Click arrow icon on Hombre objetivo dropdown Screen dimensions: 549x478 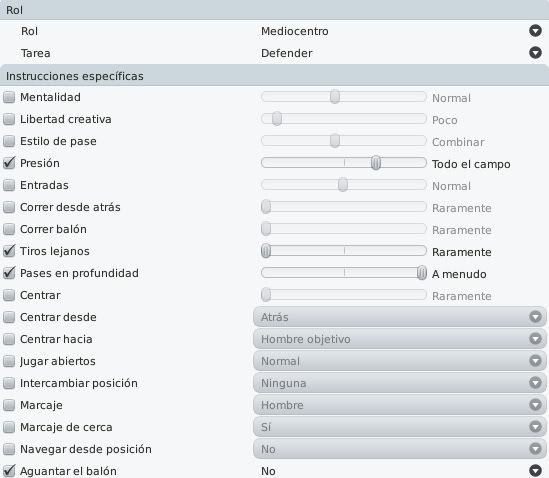click(535, 339)
